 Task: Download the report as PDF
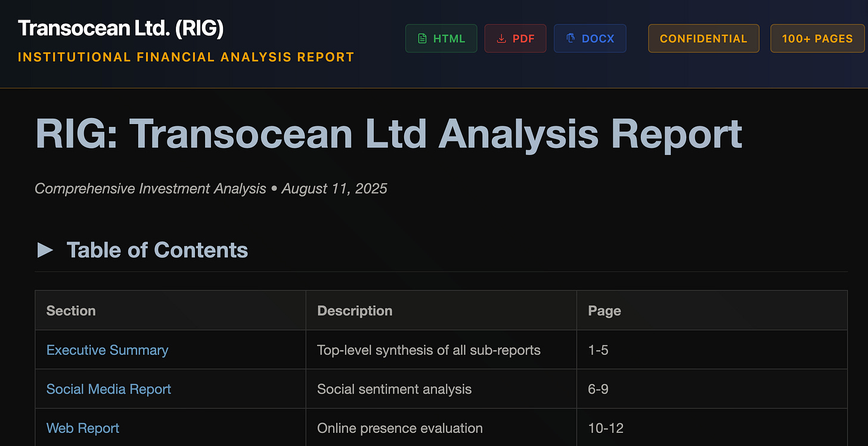pos(515,38)
